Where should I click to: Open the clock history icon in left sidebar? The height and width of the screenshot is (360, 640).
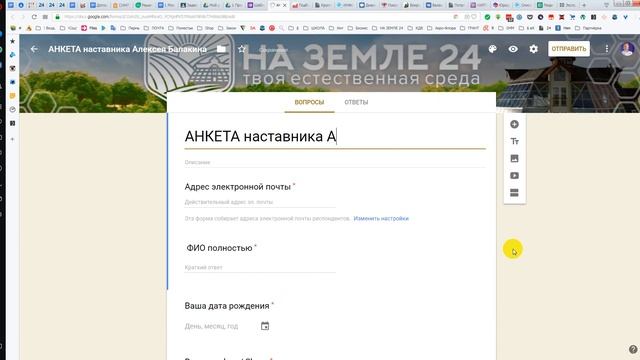12,109
